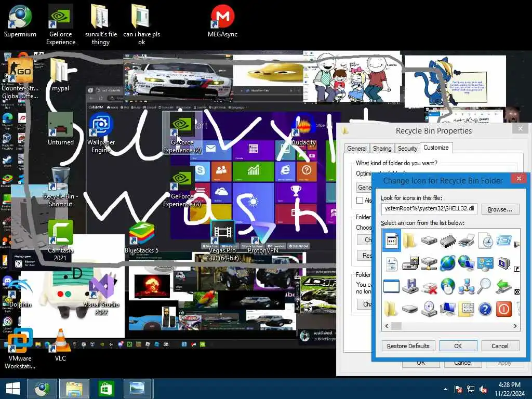Open the Store app from the taskbar
The height and width of the screenshot is (399, 532).
(x=106, y=389)
